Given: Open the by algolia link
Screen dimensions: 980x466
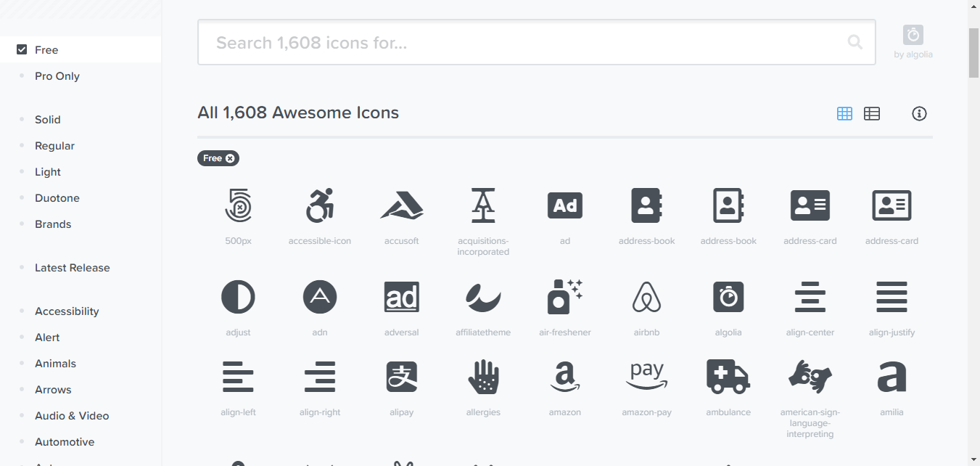Looking at the screenshot, I should point(913,43).
